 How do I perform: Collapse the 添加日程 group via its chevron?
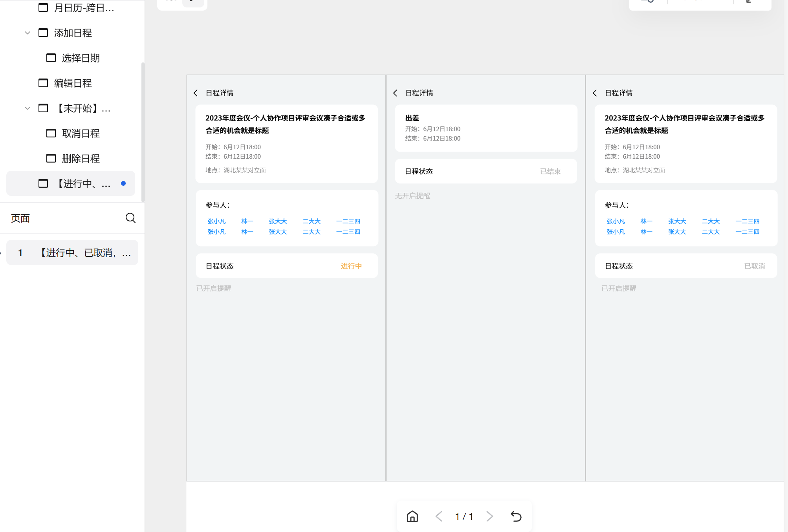click(x=27, y=33)
